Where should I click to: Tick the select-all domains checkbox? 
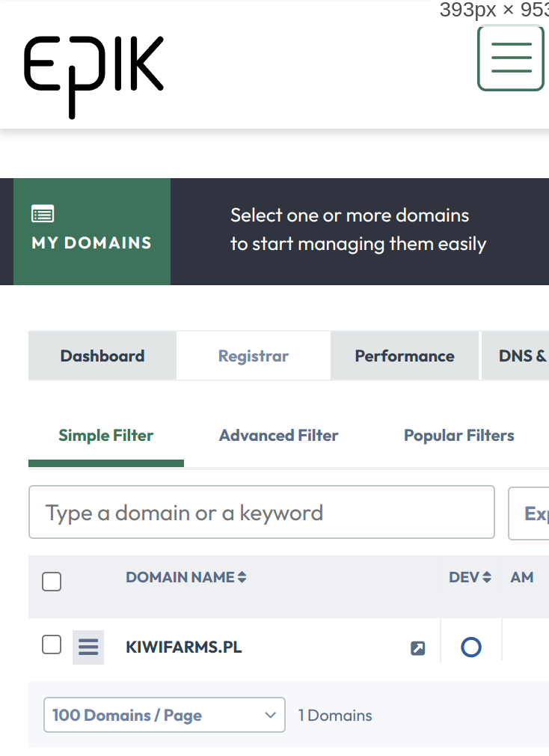pos(52,582)
